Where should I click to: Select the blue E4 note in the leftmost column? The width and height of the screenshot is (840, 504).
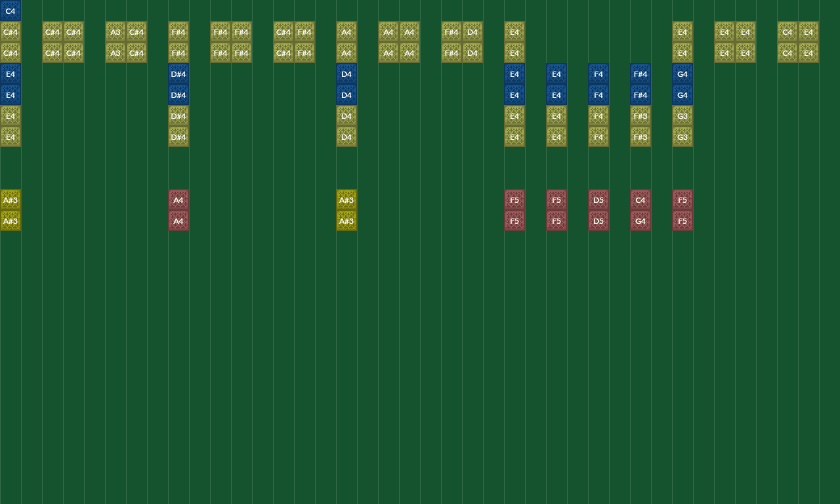coord(10,74)
